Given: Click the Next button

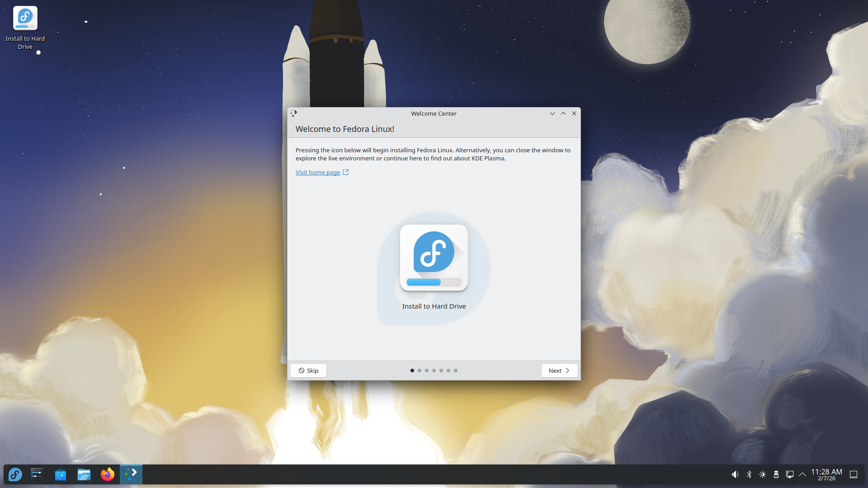Looking at the screenshot, I should 559,371.
